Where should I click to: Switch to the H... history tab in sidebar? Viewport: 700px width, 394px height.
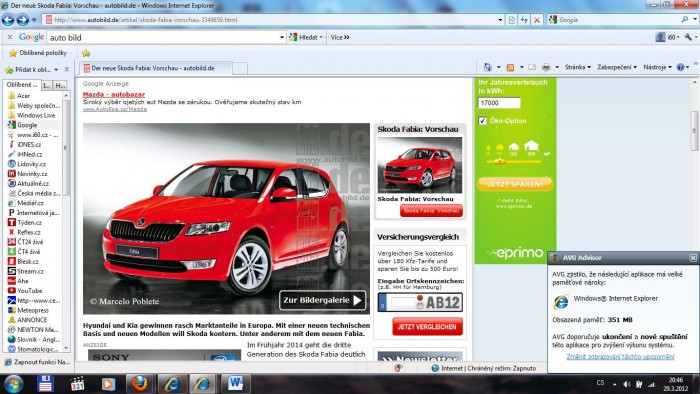60,85
